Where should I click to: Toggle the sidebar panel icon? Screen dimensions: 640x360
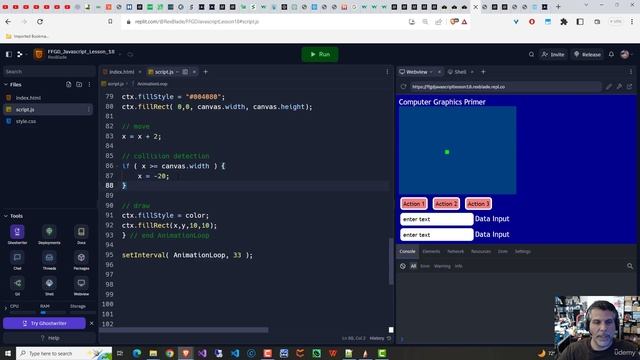pyautogui.click(x=9, y=54)
